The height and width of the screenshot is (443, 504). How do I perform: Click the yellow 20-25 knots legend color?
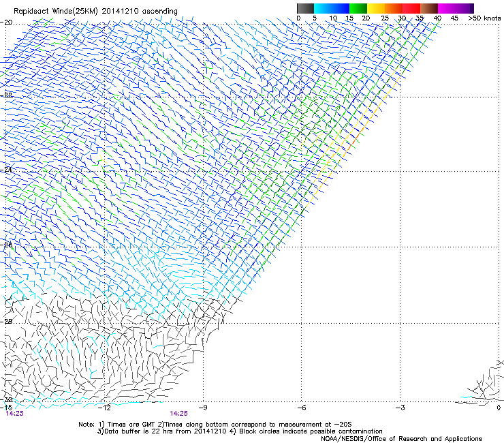pos(376,8)
